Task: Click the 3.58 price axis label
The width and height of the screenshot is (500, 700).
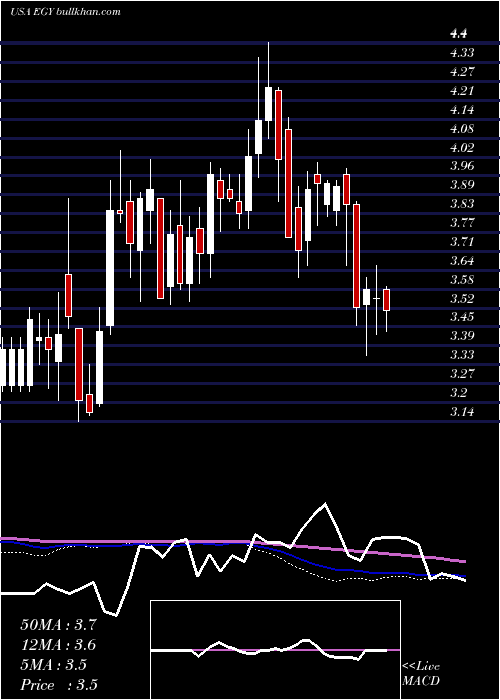Action: tap(462, 280)
